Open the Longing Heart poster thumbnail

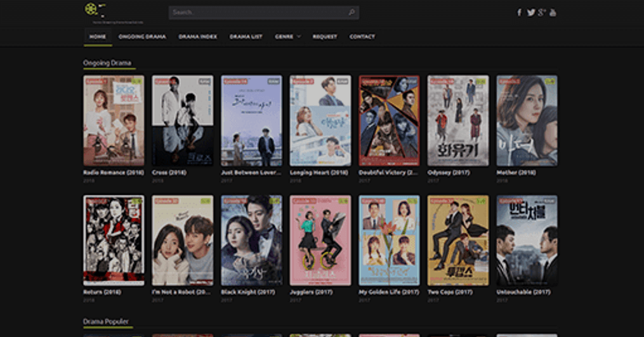pyautogui.click(x=320, y=121)
